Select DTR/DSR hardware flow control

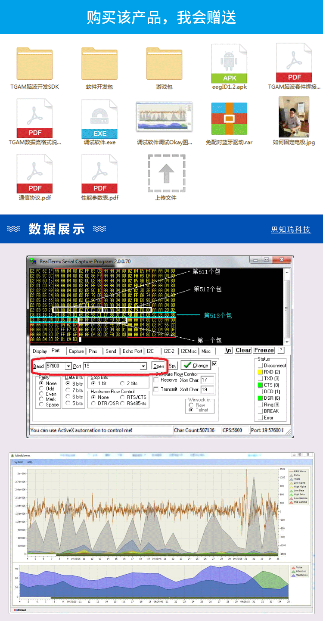(93, 404)
